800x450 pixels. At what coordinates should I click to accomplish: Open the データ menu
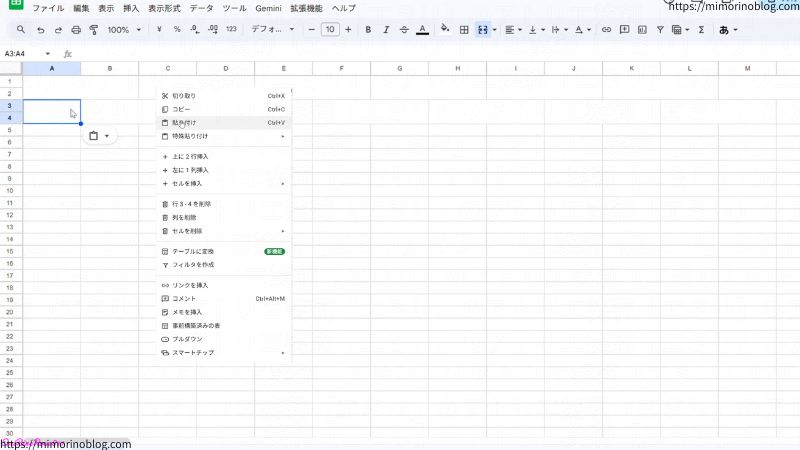click(x=202, y=8)
